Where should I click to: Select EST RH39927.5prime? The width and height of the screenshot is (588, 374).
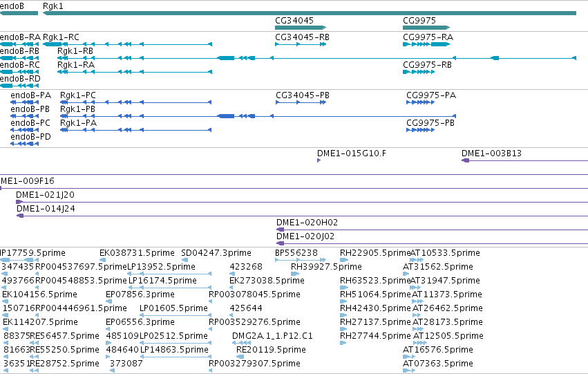(326, 267)
